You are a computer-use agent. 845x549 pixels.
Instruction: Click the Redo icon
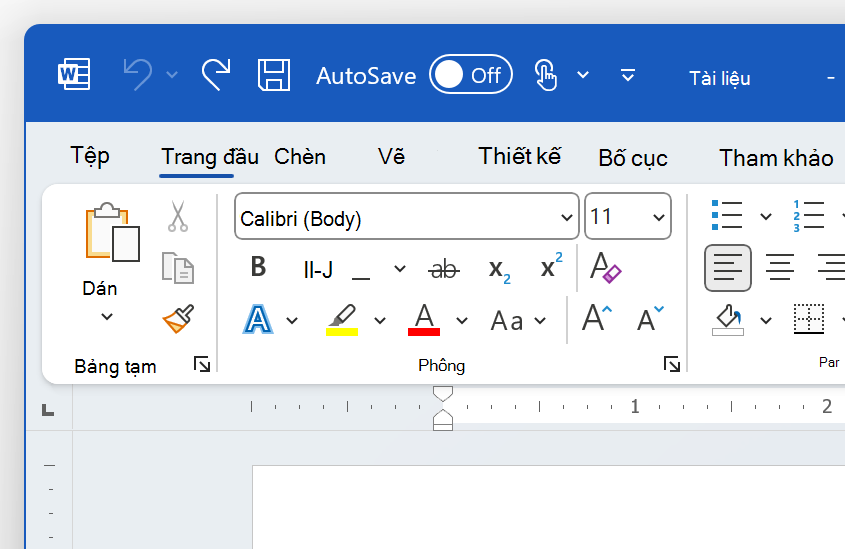216,74
